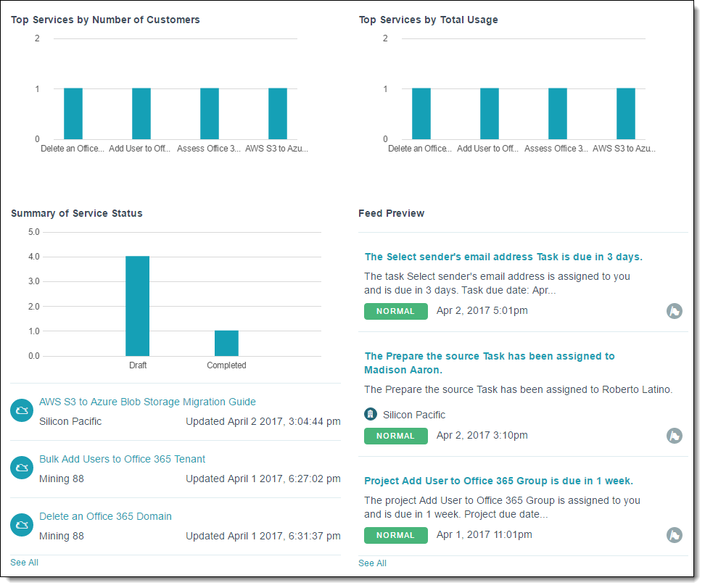Click See All under the service status list
This screenshot has width=705, height=588.
[24, 563]
